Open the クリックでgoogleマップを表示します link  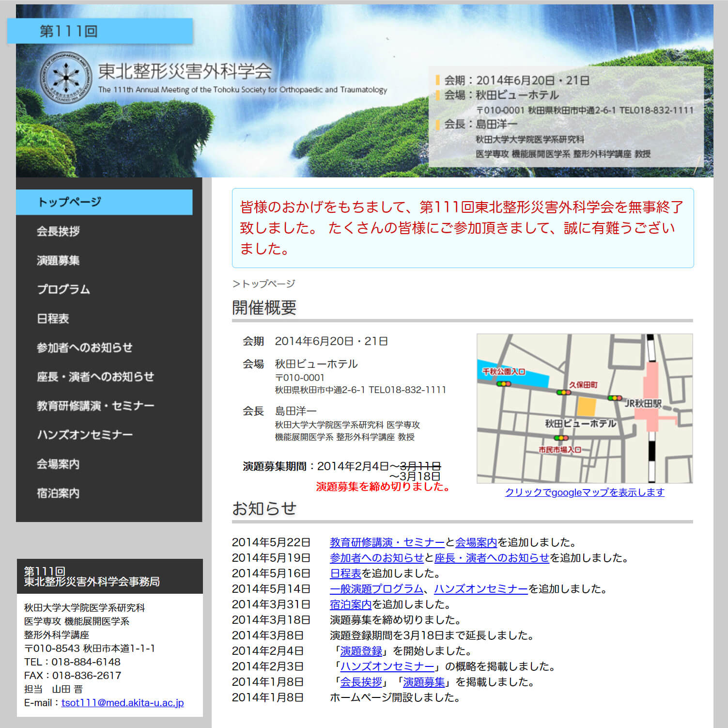tap(584, 492)
